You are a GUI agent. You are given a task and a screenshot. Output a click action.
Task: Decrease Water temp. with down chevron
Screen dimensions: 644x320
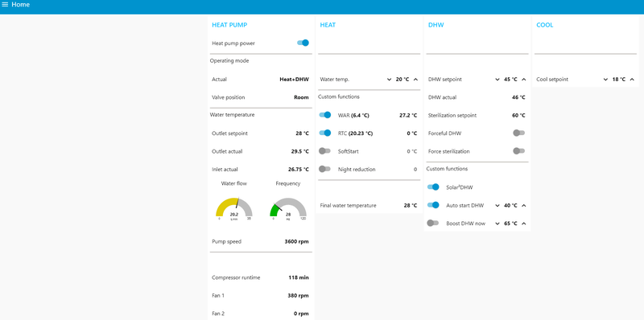click(390, 80)
